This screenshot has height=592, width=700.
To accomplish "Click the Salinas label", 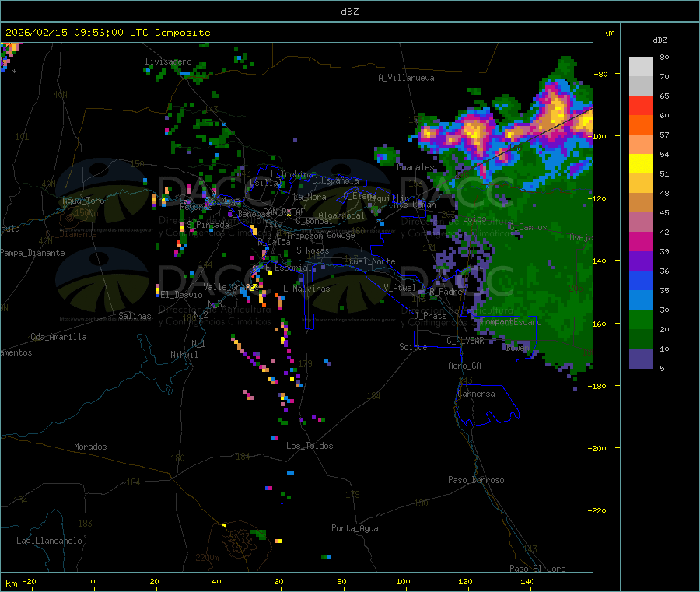I will tap(135, 316).
